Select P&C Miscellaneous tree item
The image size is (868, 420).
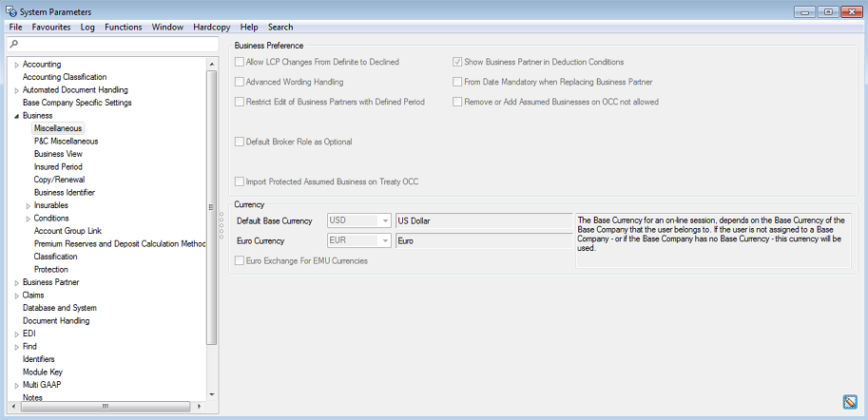(66, 141)
